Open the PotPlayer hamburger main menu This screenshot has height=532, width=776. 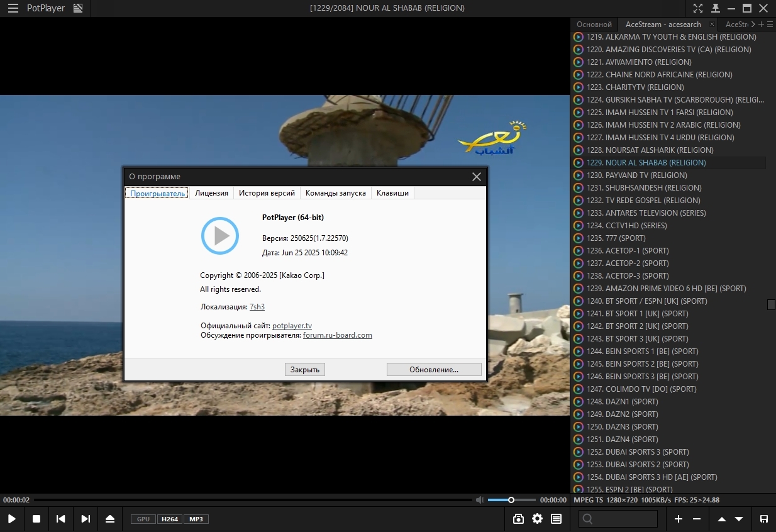[13, 8]
